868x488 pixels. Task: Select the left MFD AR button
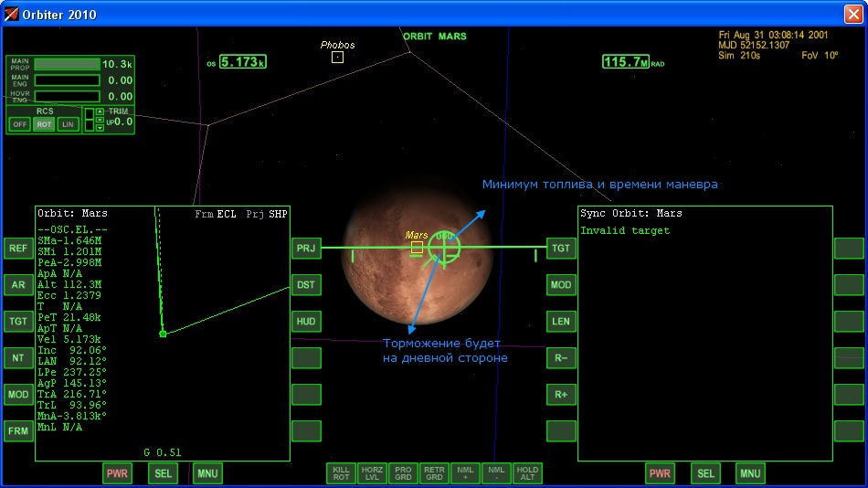coord(18,285)
